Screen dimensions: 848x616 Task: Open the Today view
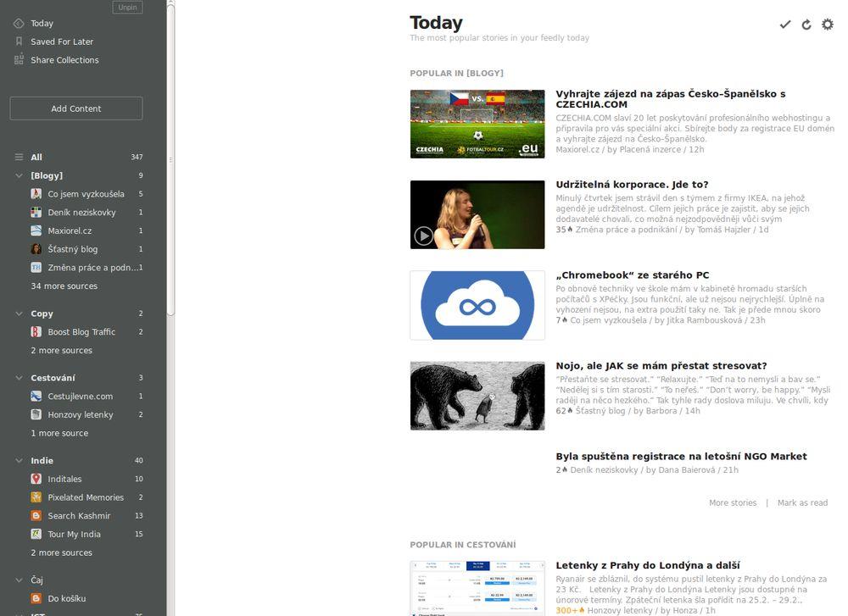coord(42,23)
